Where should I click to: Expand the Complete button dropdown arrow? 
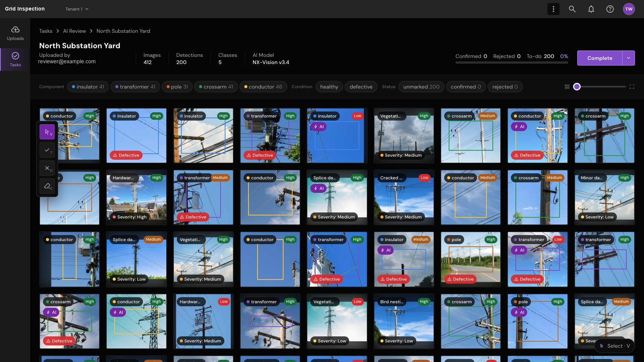629,58
